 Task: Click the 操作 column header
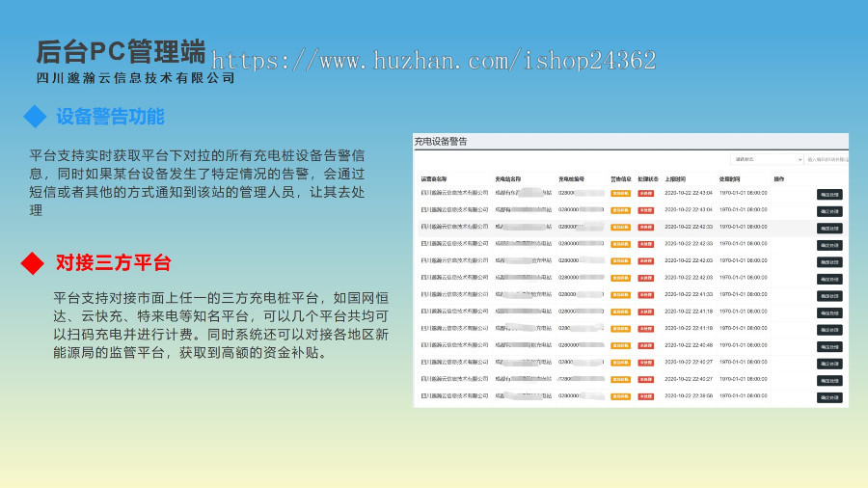click(x=779, y=179)
